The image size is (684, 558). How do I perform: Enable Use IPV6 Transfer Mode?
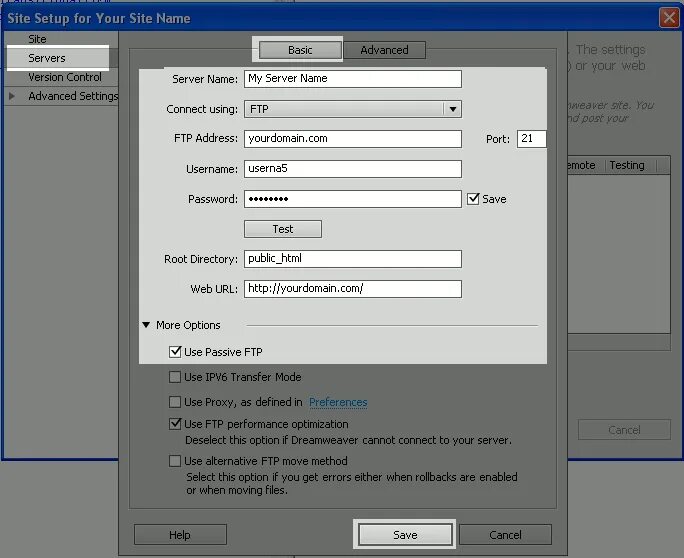[x=175, y=377]
